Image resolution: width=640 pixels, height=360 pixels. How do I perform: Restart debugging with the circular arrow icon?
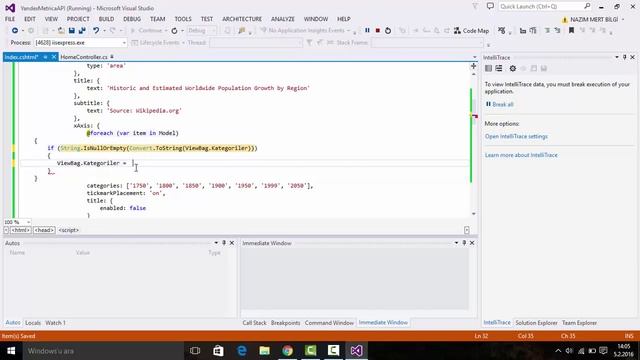[388, 31]
